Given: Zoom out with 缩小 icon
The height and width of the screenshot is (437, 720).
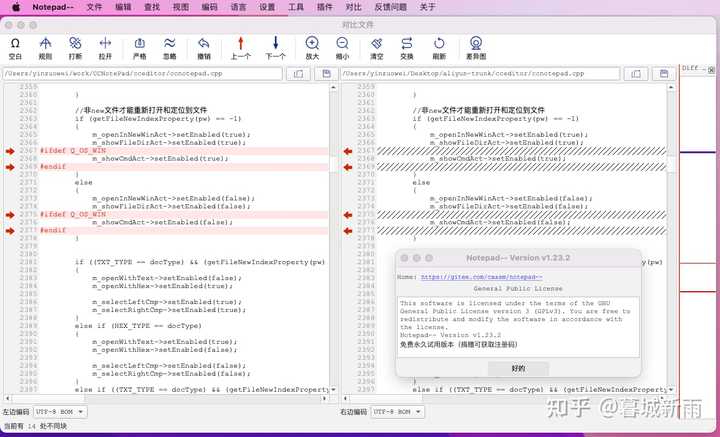Looking at the screenshot, I should (x=342, y=48).
